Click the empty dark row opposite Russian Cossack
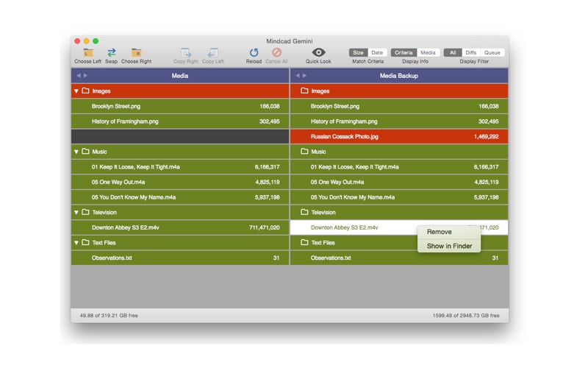This screenshot has height=368, width=588. 180,136
